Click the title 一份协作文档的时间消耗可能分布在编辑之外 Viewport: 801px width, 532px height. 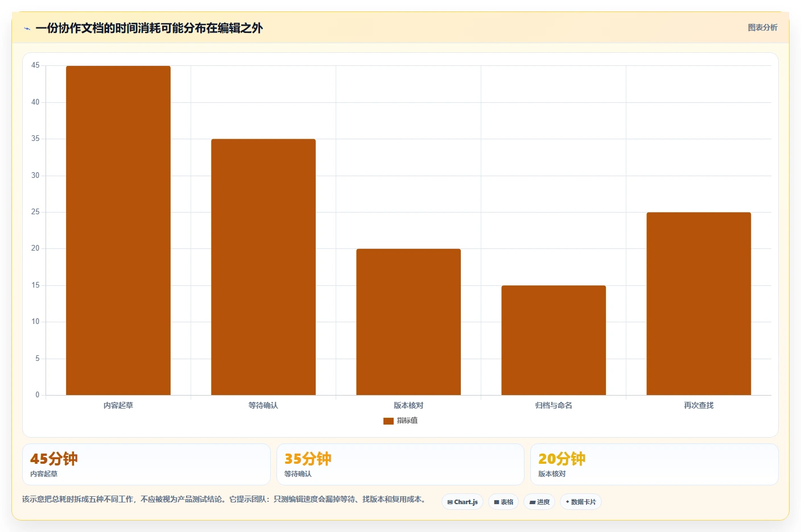149,28
